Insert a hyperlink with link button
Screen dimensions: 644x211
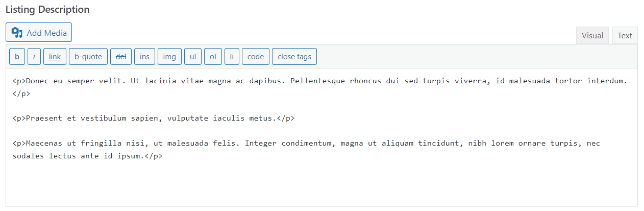pos(55,57)
